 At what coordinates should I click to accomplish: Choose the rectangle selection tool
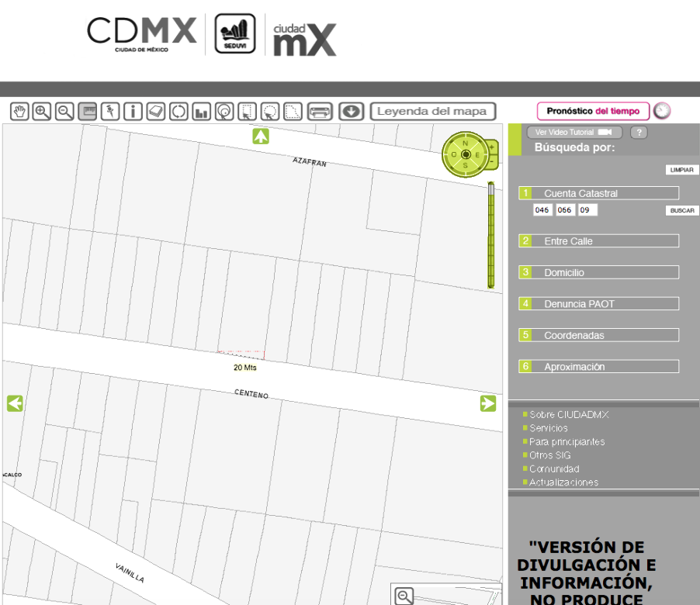(x=247, y=112)
